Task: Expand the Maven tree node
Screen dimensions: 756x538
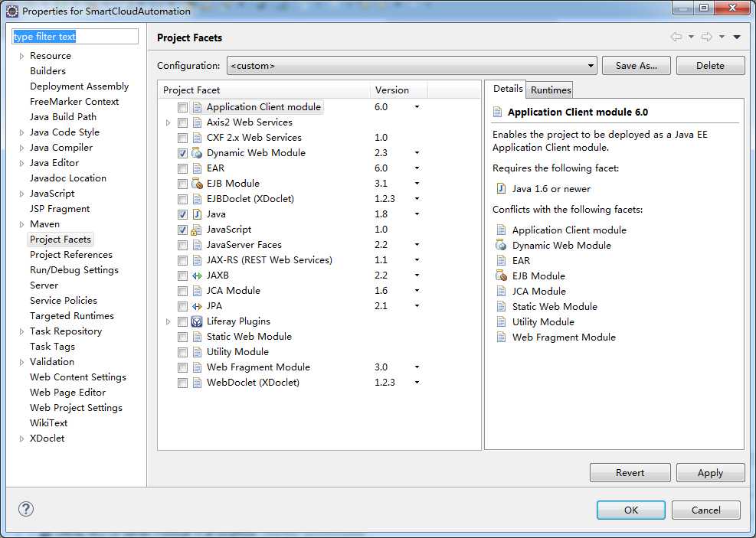Action: point(21,224)
